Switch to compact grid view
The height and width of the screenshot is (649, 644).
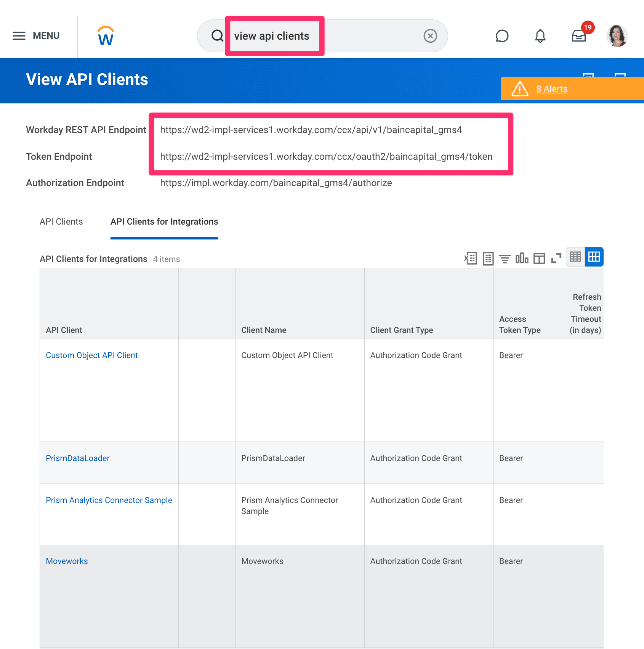click(x=575, y=257)
